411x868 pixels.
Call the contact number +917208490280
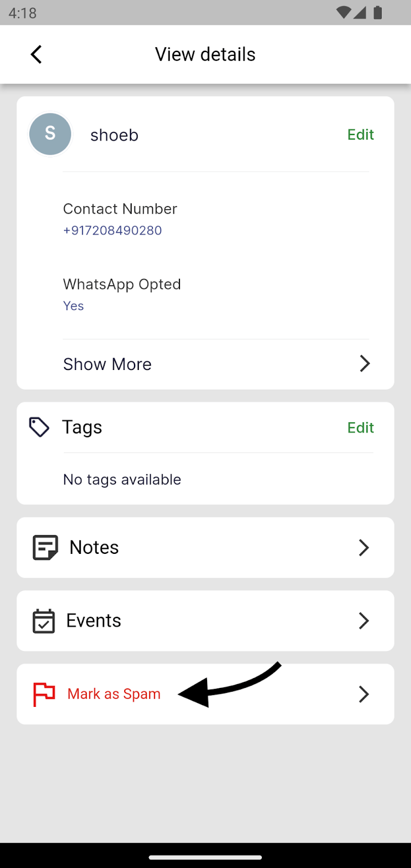112,231
